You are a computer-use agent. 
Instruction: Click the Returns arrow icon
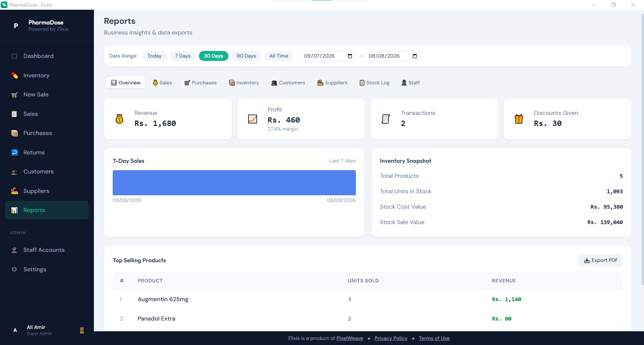(14, 152)
